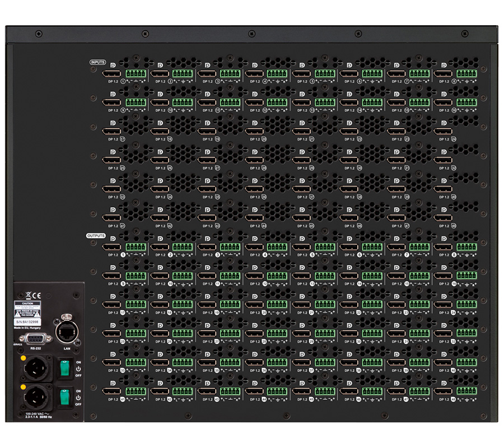Viewport: 504px width, 448px height.
Task: Toggle the lower green power rocker switch
Action: [x=64, y=397]
